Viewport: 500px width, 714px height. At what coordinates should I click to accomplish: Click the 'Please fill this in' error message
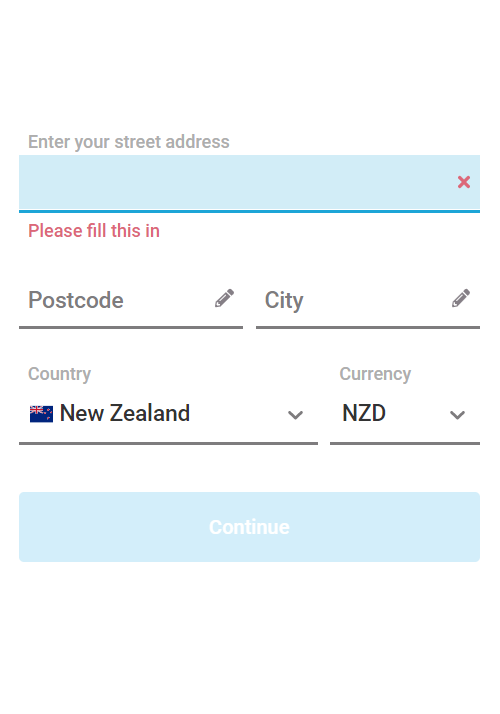coord(94,231)
